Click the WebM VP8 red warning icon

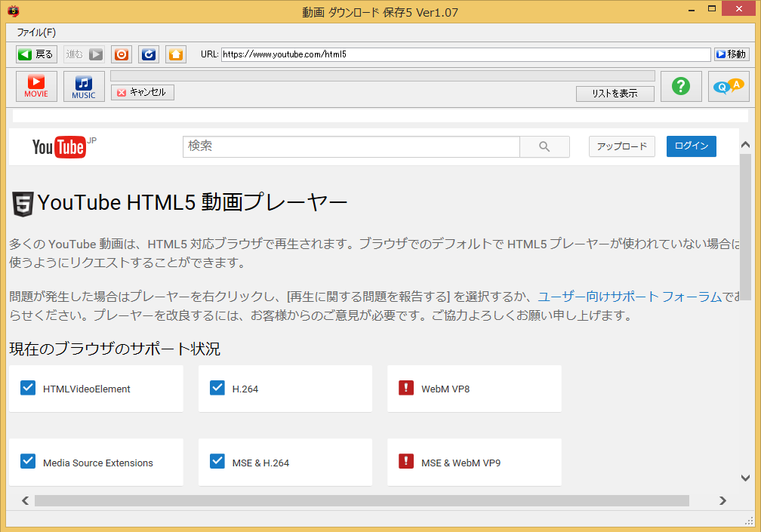(405, 388)
